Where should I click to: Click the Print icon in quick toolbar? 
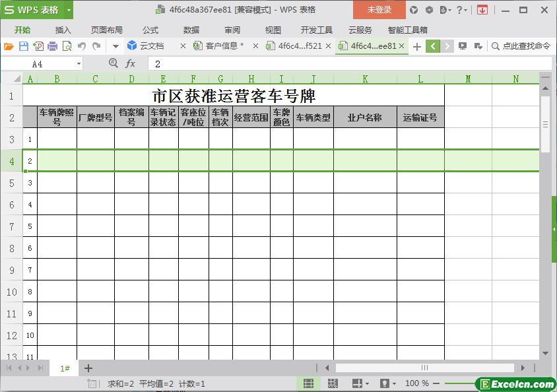53,46
